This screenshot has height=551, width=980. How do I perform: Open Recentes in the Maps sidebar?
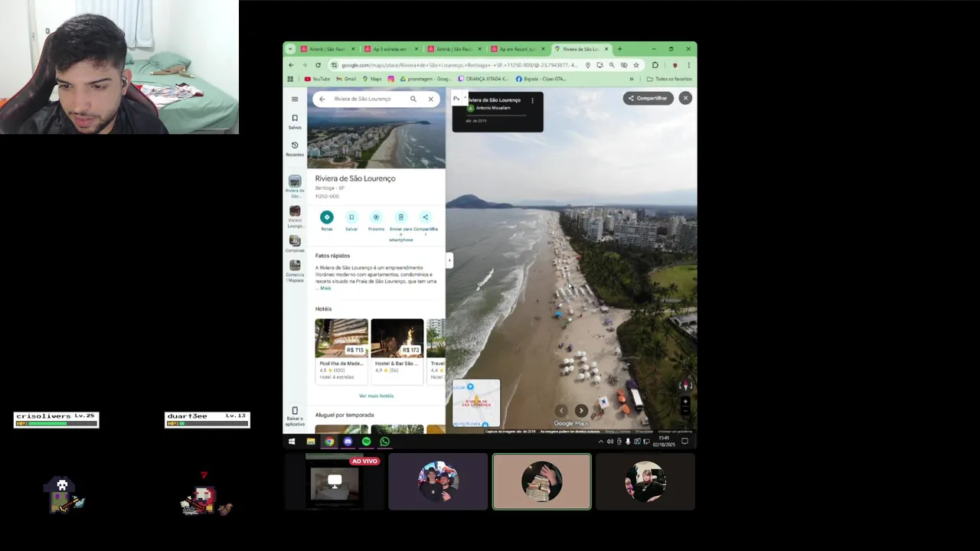coord(295,148)
